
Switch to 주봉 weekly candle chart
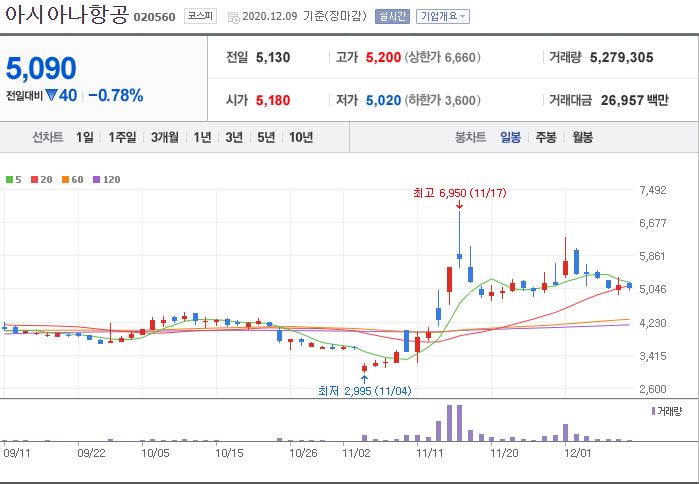546,137
